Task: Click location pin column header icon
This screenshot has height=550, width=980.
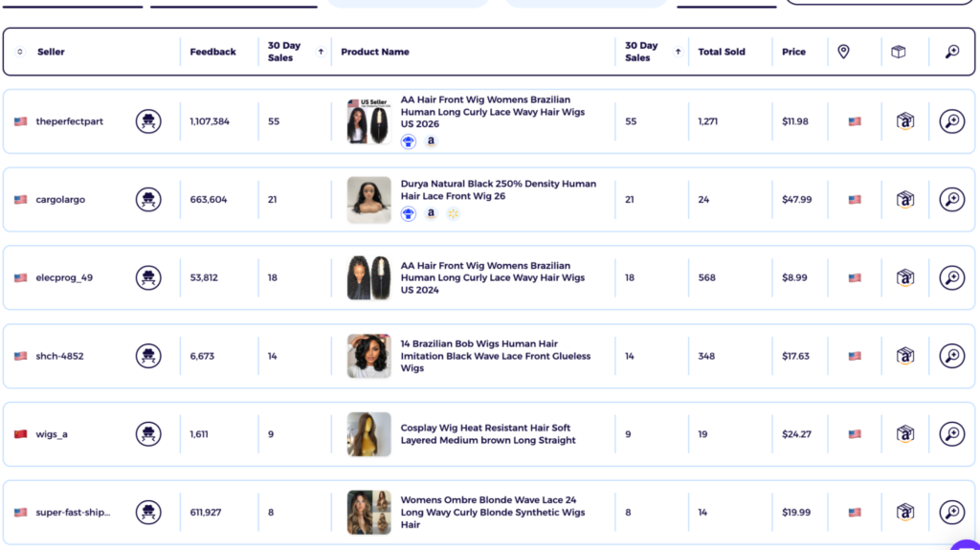Action: coord(843,52)
